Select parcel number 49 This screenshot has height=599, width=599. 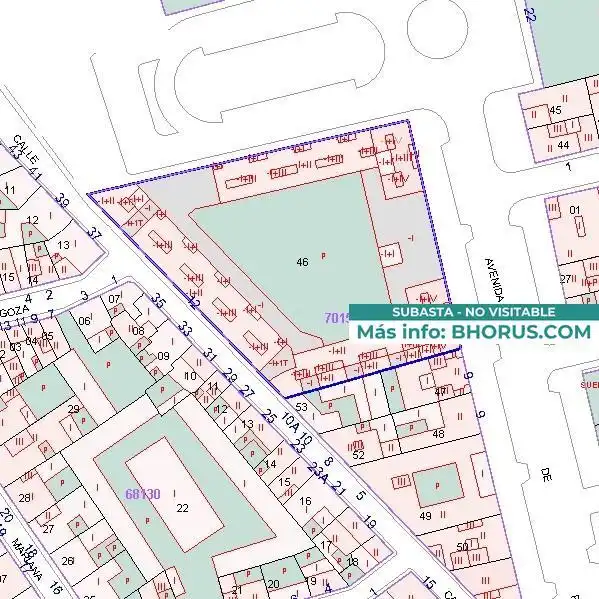tap(425, 516)
